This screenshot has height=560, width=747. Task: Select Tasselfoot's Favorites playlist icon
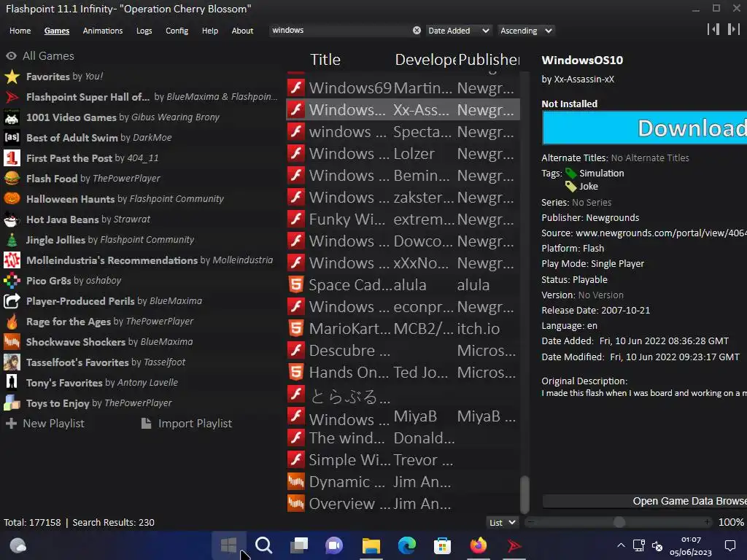[12, 362]
